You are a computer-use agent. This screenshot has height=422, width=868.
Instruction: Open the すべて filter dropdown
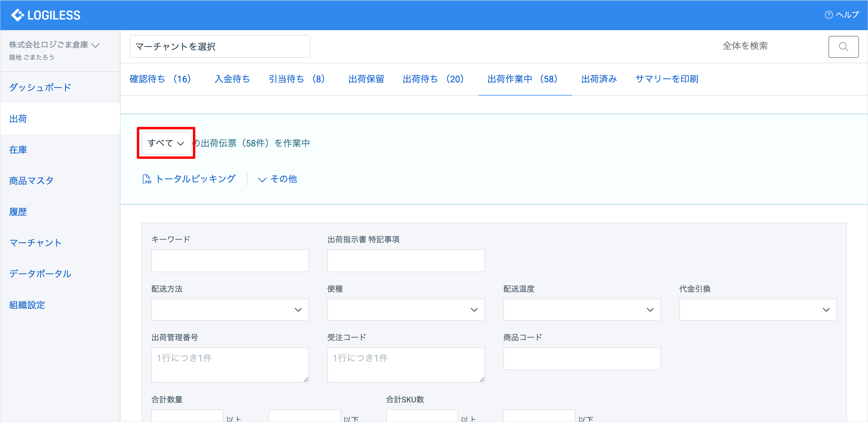click(166, 143)
